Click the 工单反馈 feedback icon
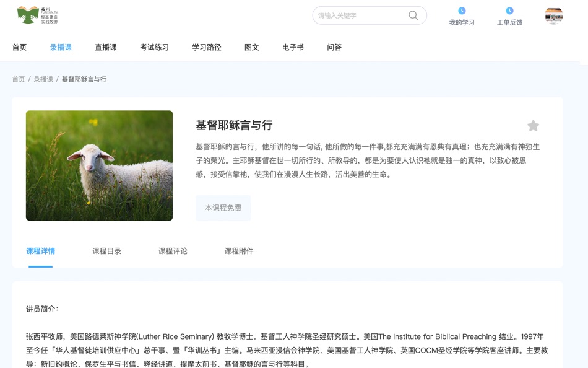The width and height of the screenshot is (588, 368). pyautogui.click(x=510, y=11)
